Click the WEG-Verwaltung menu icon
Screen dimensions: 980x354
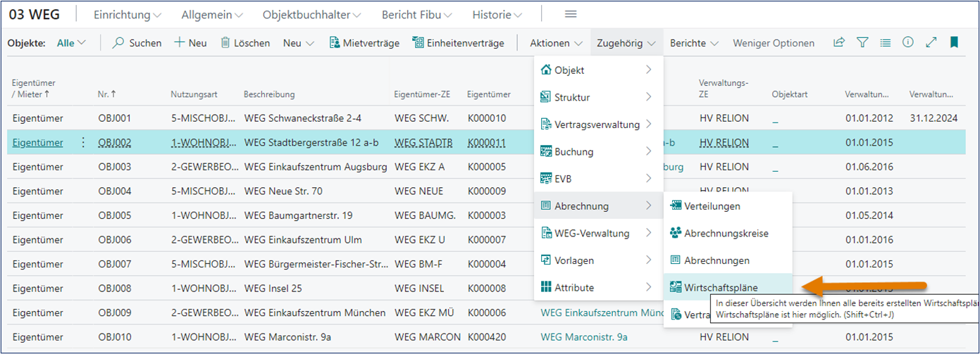[x=545, y=233]
